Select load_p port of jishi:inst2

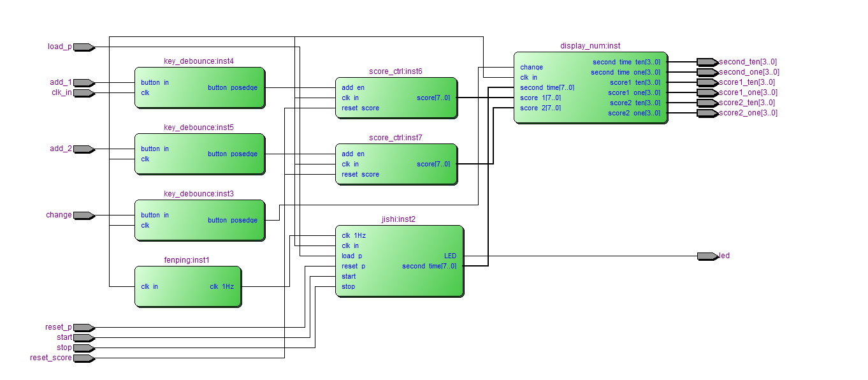[x=352, y=256]
